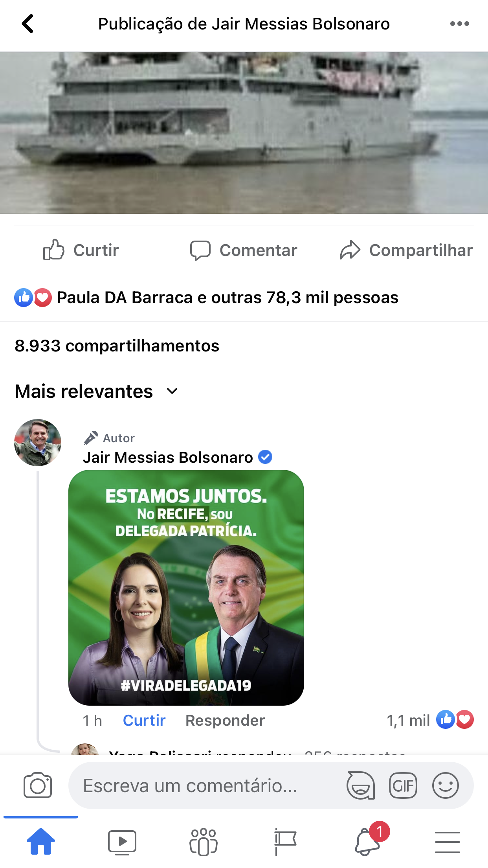488x868 pixels.
Task: Reply to comment using Responder
Action: point(225,721)
